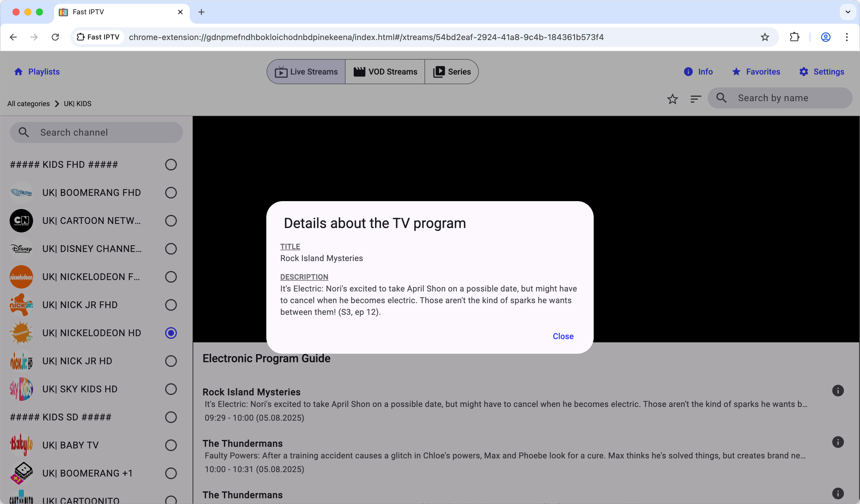Viewport: 860px width, 504px height.
Task: Click the Boomerang +1 logo
Action: click(x=21, y=473)
